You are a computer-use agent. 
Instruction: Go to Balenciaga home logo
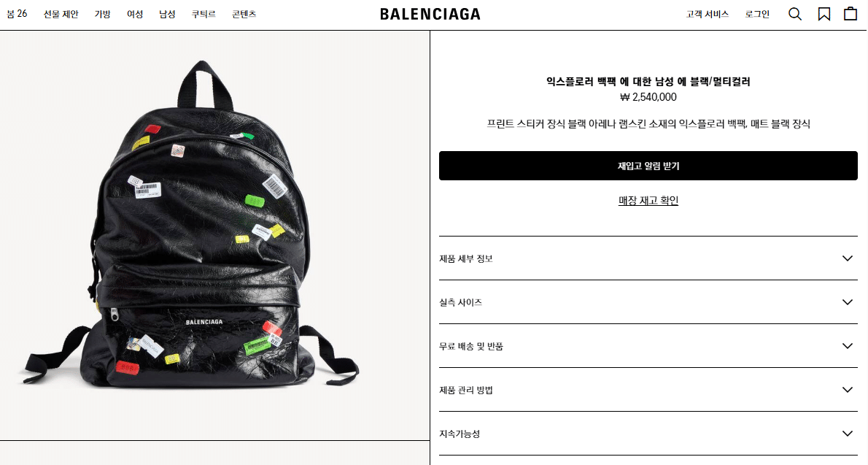click(430, 15)
